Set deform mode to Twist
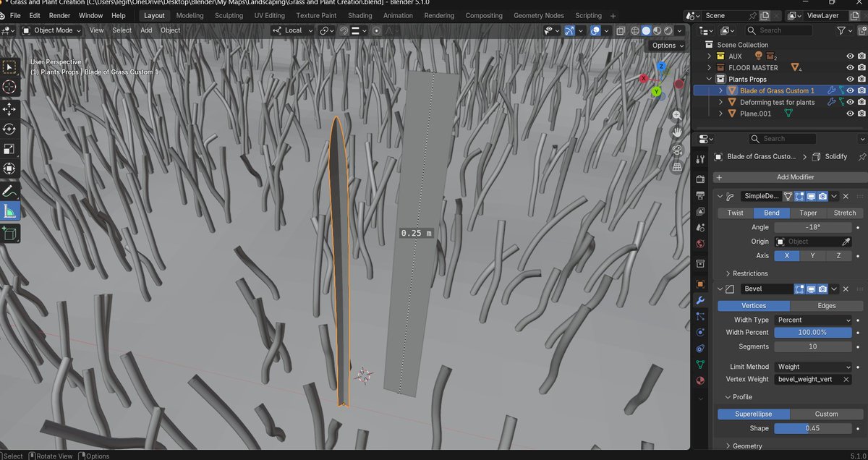This screenshot has width=868, height=460. [735, 213]
